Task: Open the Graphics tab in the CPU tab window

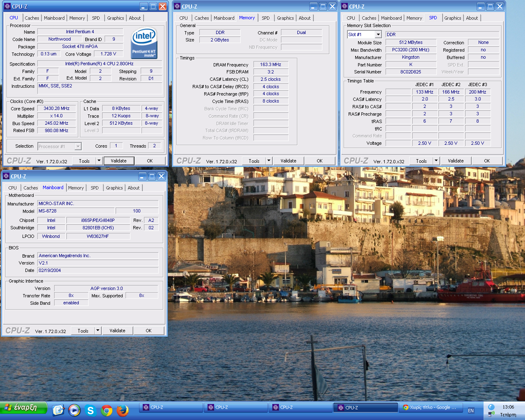Action: [116, 18]
